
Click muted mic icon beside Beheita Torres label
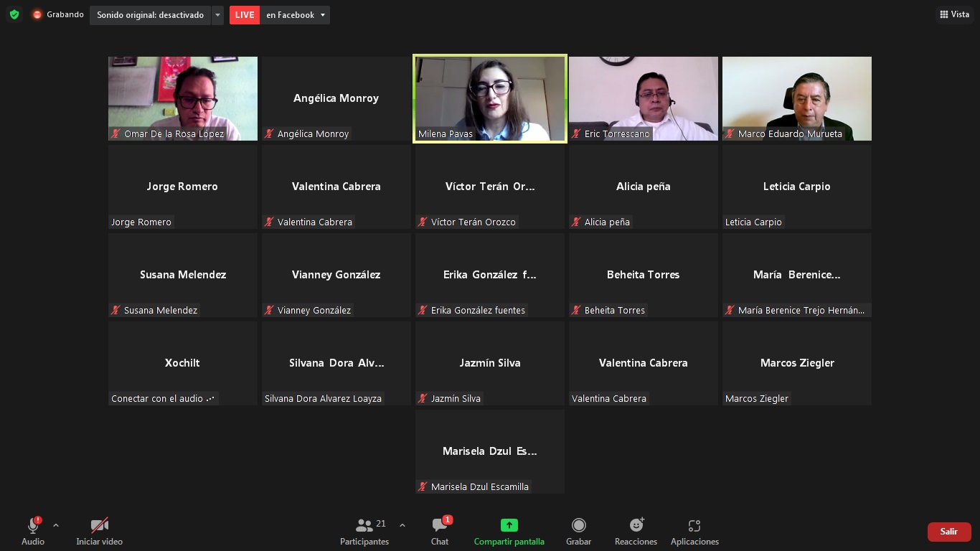576,310
